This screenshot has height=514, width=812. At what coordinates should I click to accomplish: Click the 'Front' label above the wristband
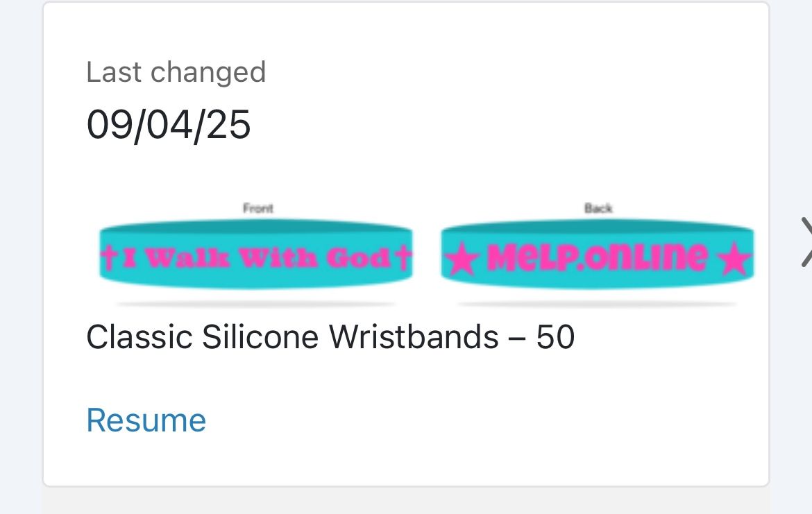[x=258, y=207]
